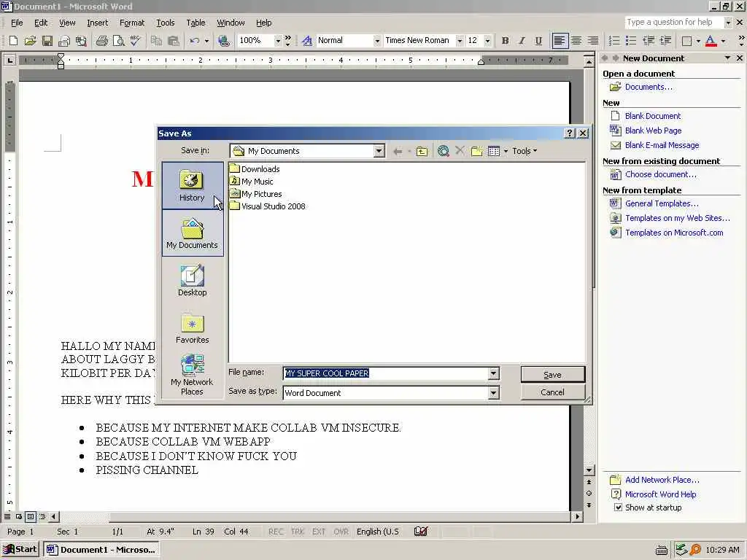Open My Network Places in Save As
Screen dimensions: 747x560
192,375
